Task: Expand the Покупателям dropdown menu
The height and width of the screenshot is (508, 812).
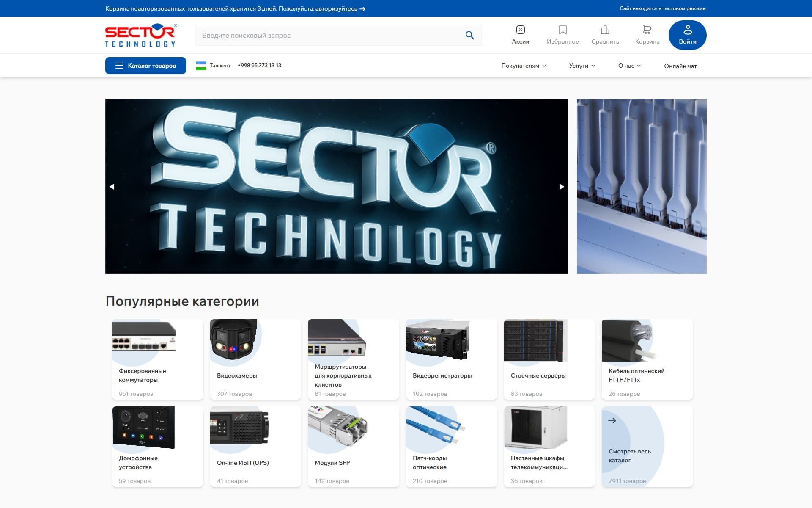Action: pyautogui.click(x=524, y=66)
